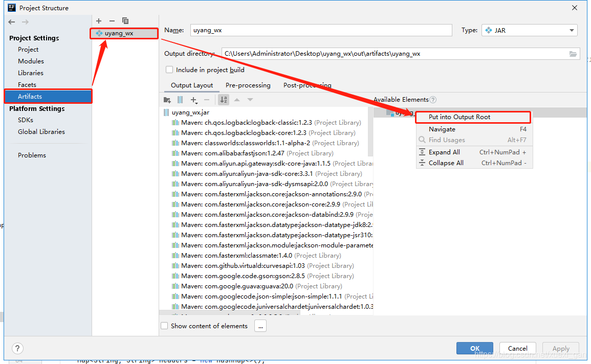Browse output directory folder icon
Screen dimensions: 591x364
coord(573,54)
